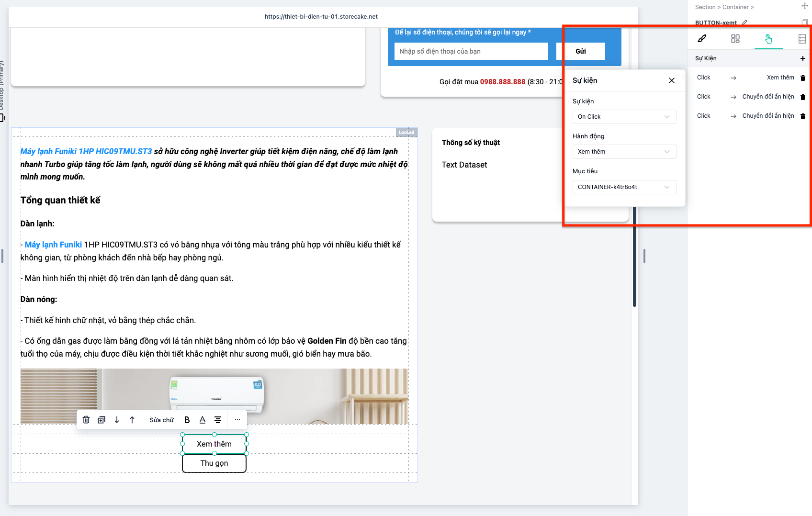Viewport: 812px width, 516px height.
Task: Toggle bold formatting in floating toolbar
Action: (x=187, y=420)
